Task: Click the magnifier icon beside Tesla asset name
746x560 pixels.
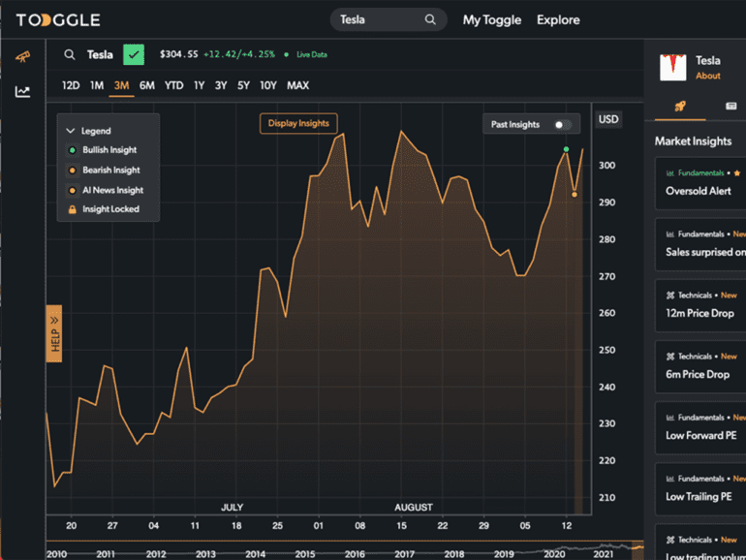Action: coord(70,54)
